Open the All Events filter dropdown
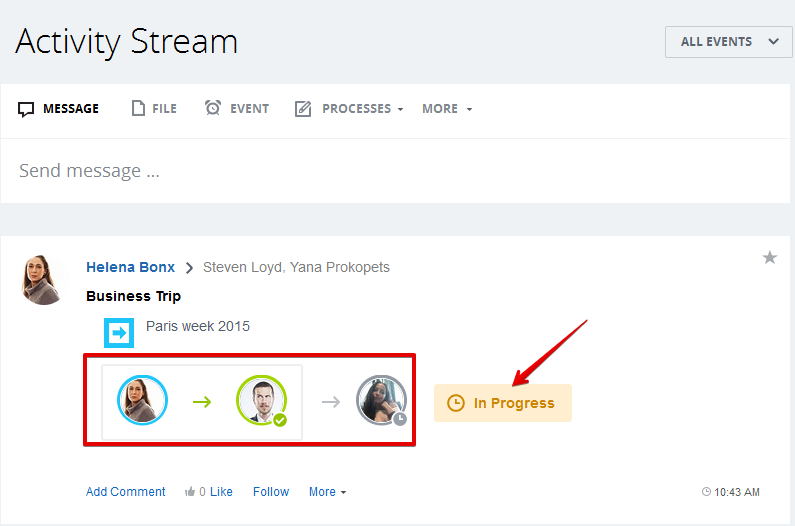The image size is (795, 526). (729, 42)
